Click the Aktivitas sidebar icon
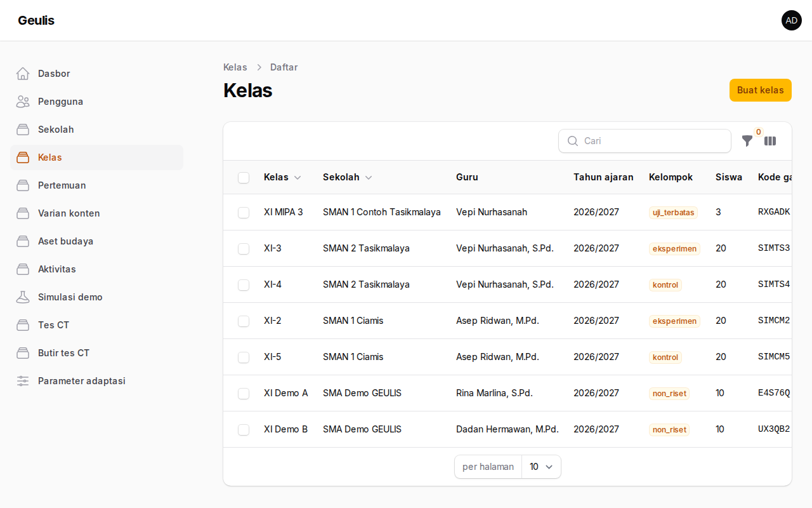Viewport: 812px width, 508px height. [x=23, y=269]
